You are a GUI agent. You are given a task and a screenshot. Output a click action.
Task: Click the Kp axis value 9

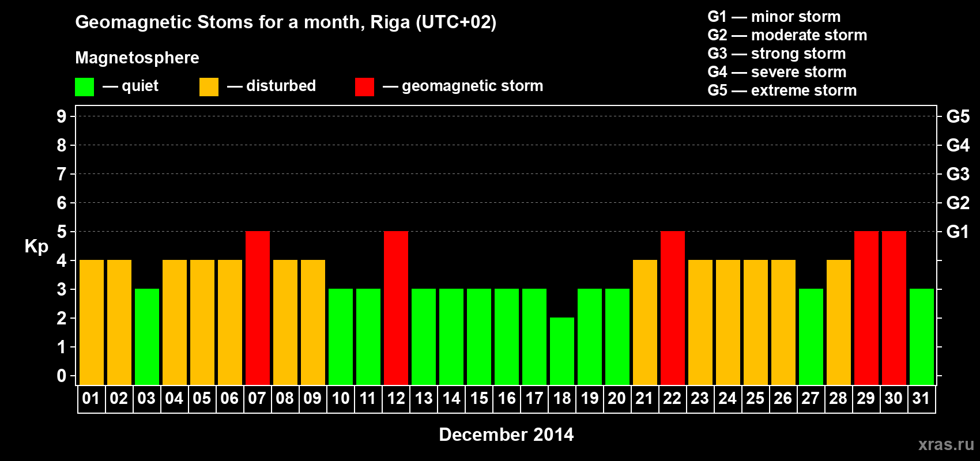62,116
